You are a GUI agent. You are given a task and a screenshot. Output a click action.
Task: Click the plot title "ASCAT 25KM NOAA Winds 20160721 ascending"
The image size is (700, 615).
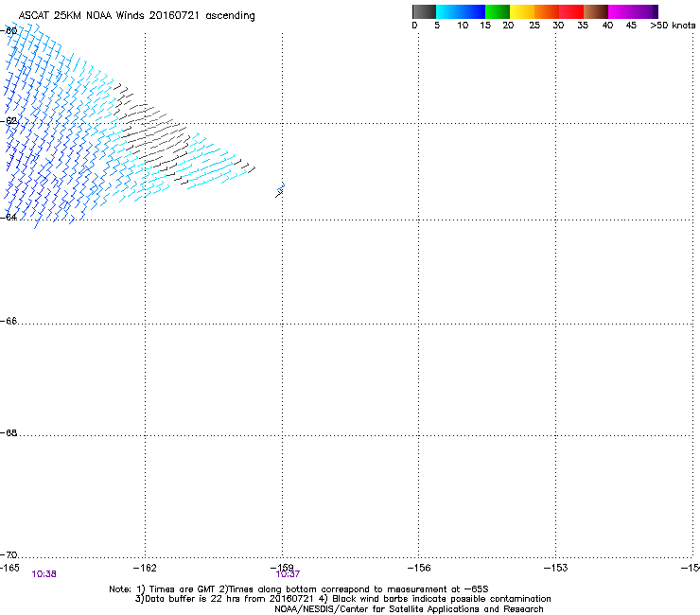coord(136,16)
